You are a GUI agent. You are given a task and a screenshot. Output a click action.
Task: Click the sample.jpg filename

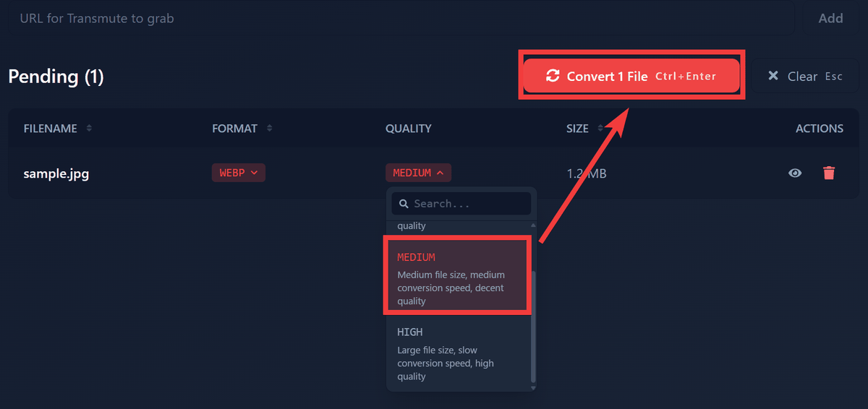pos(56,173)
